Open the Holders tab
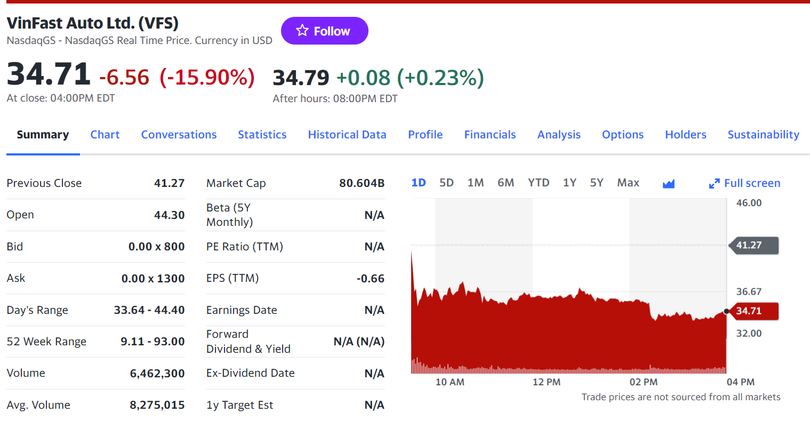 click(x=685, y=135)
